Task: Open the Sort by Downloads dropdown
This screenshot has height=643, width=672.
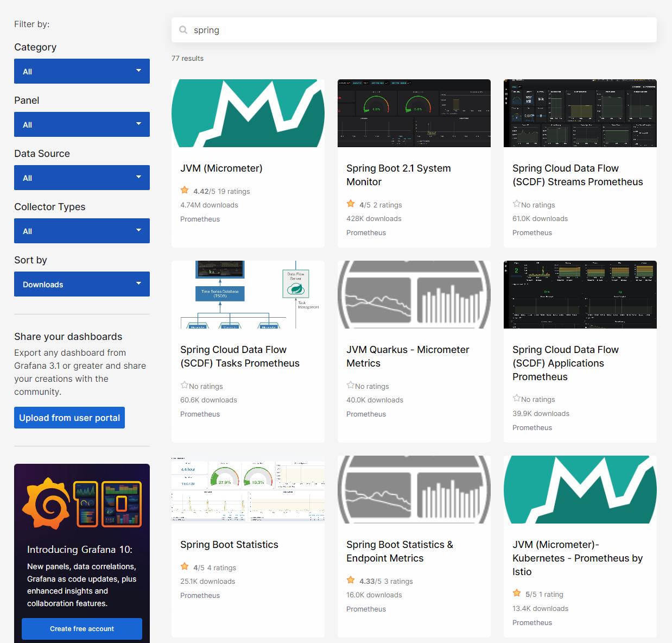Action: 82,284
